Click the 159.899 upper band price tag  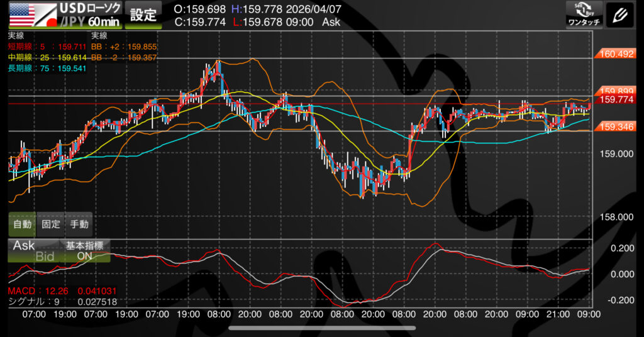click(x=616, y=91)
